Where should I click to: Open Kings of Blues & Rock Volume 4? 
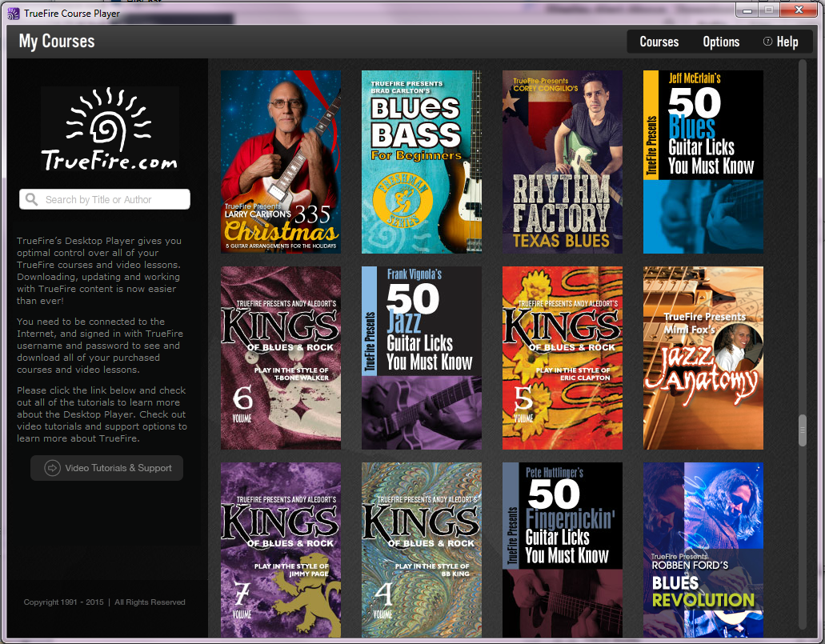pyautogui.click(x=422, y=550)
